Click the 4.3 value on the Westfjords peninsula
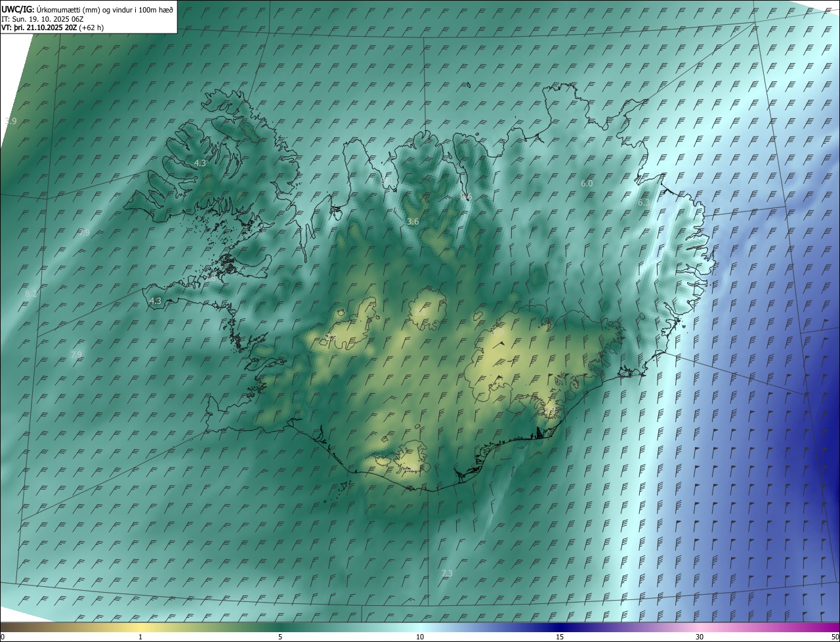840x642 pixels. [200, 163]
